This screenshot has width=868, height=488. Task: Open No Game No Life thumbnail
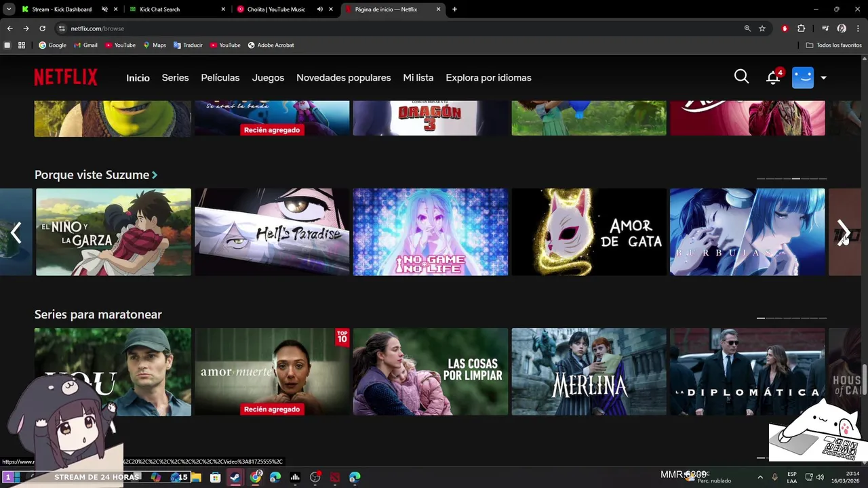coord(431,232)
